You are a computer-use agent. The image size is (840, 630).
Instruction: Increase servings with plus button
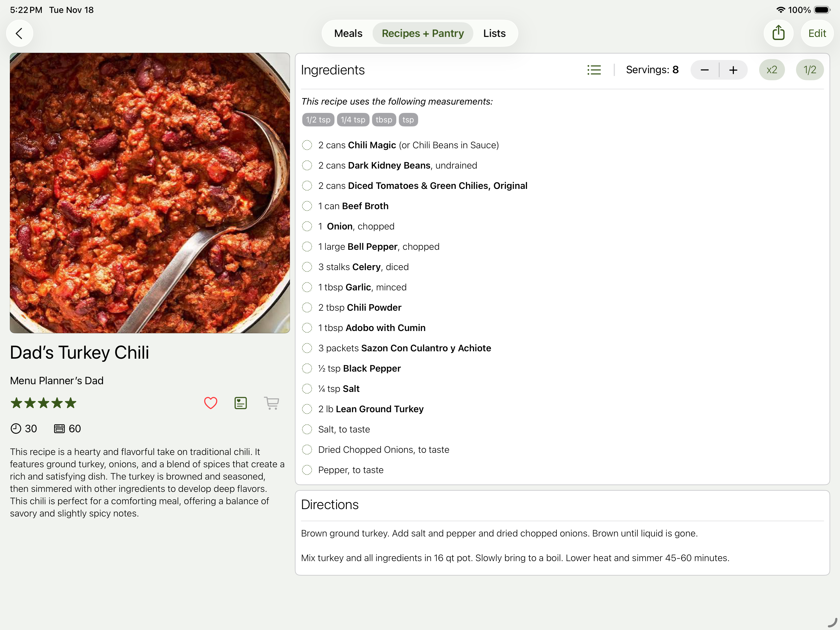733,70
